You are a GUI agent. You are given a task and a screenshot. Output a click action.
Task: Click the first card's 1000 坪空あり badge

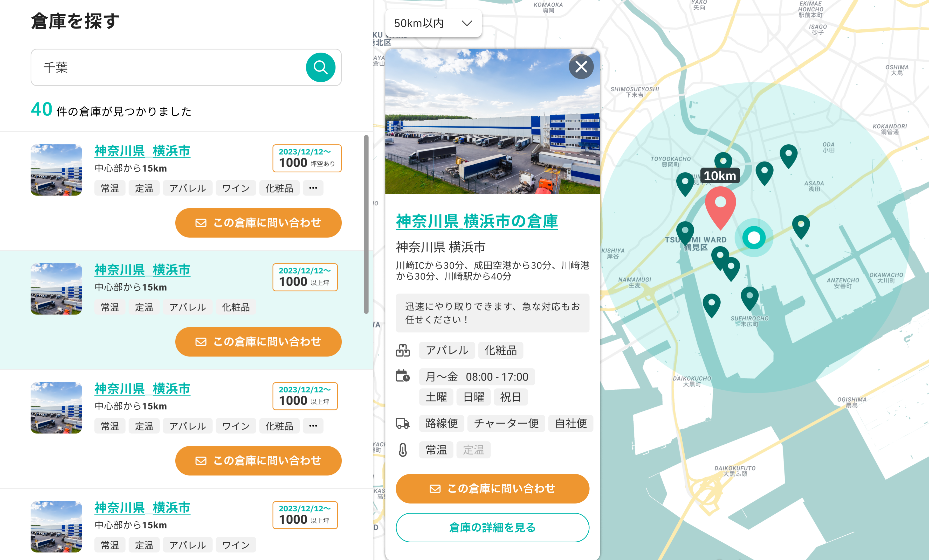pos(307,158)
